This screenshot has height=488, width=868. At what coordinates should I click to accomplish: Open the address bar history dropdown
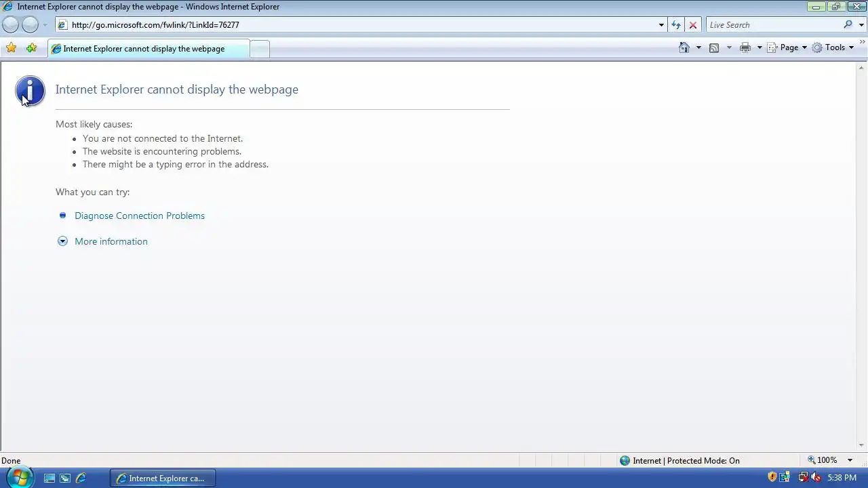tap(661, 25)
